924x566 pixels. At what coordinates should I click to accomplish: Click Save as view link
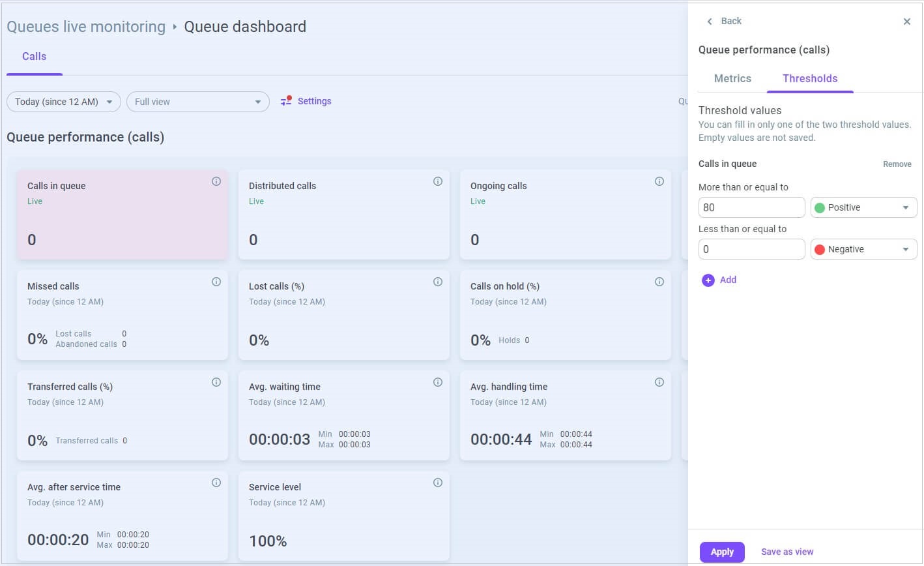pyautogui.click(x=787, y=552)
